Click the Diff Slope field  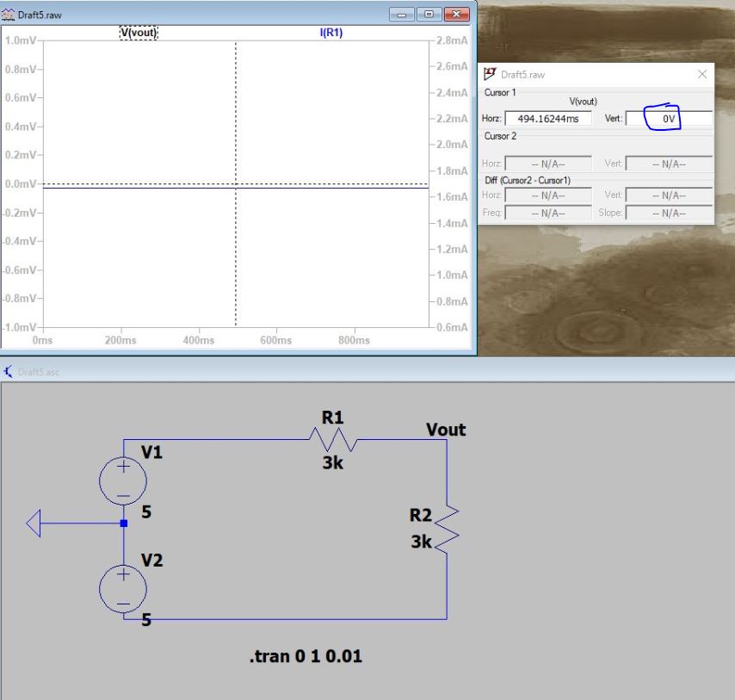[668, 213]
